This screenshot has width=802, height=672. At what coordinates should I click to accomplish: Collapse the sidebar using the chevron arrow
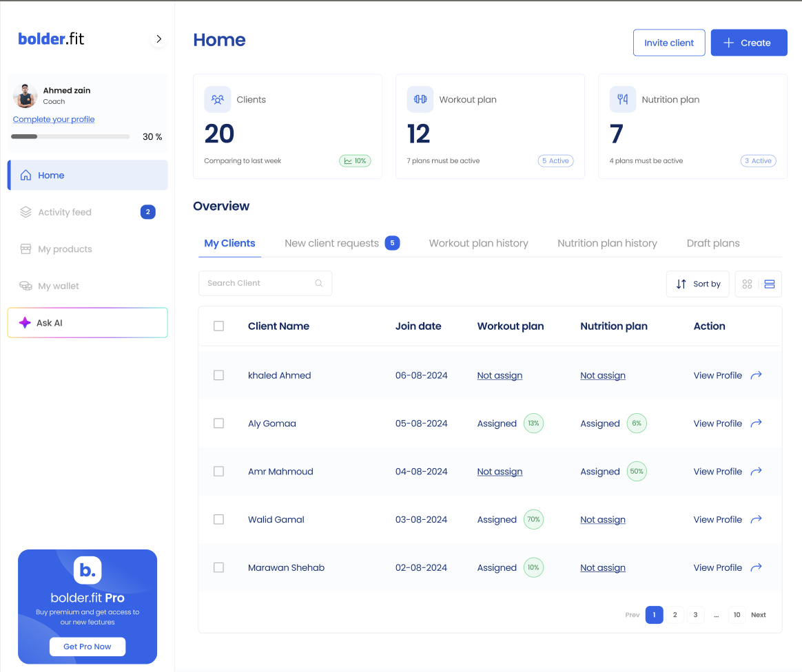coord(159,39)
